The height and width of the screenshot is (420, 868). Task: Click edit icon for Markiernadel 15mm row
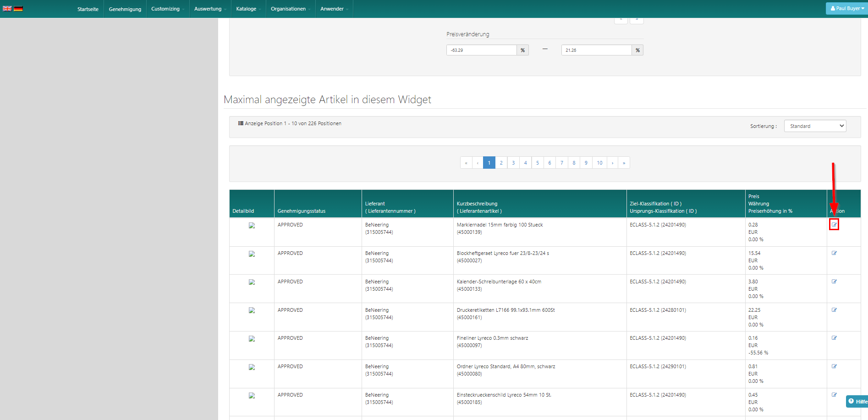point(834,225)
